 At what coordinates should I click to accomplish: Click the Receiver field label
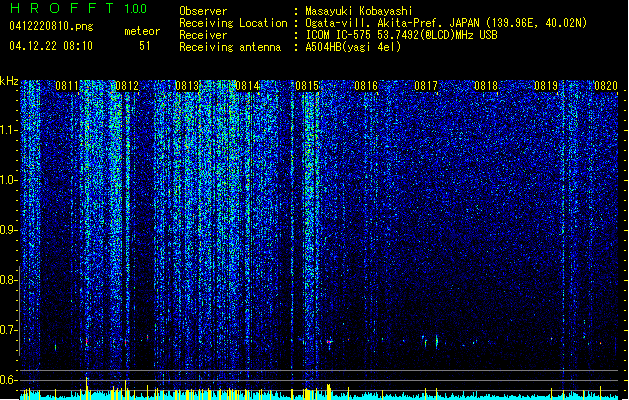[203, 35]
